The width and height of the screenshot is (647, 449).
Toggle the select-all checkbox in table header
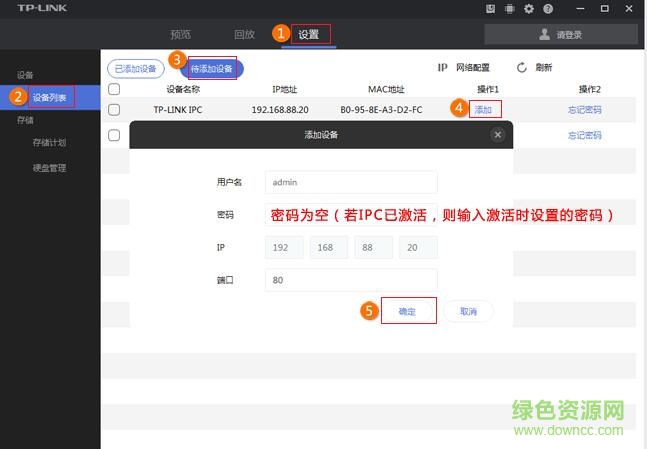114,89
